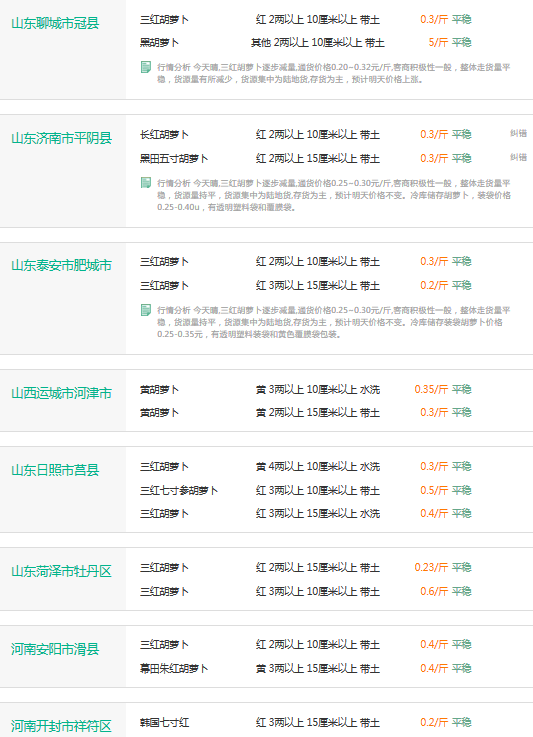This screenshot has height=737, width=533.
Task: Open the 山东聊城市冠县 region link
Action: point(55,23)
